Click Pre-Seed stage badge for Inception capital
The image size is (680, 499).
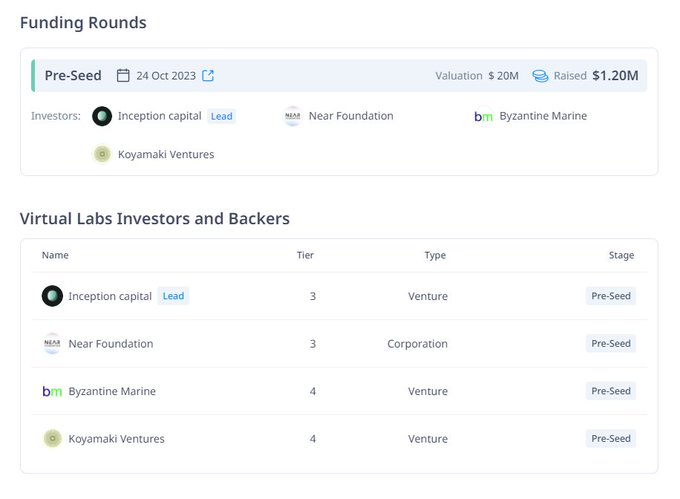click(611, 296)
